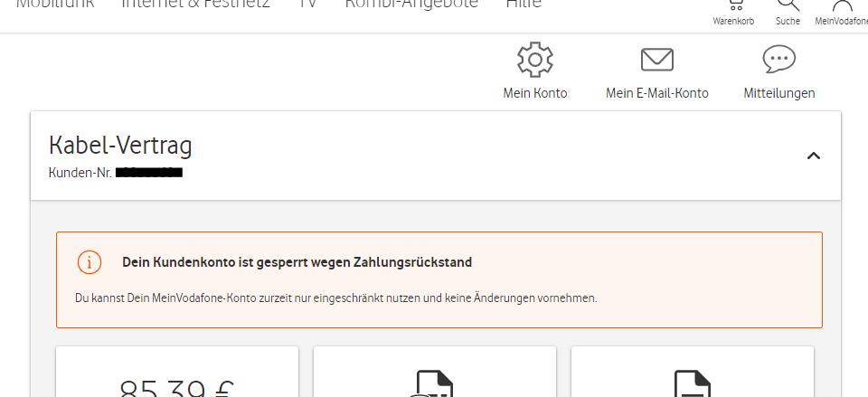Screen dimensions: 868x397
Task: Click the Mitteilungen label
Action: click(778, 93)
